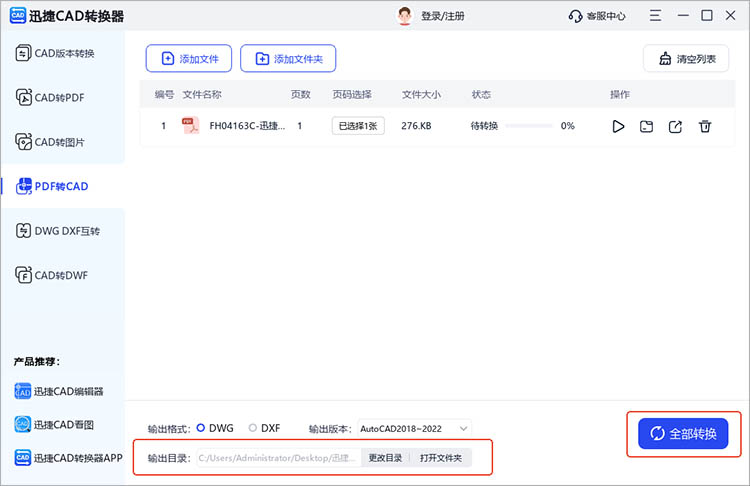
Task: Click the 添加文件夹 button
Action: pos(288,58)
